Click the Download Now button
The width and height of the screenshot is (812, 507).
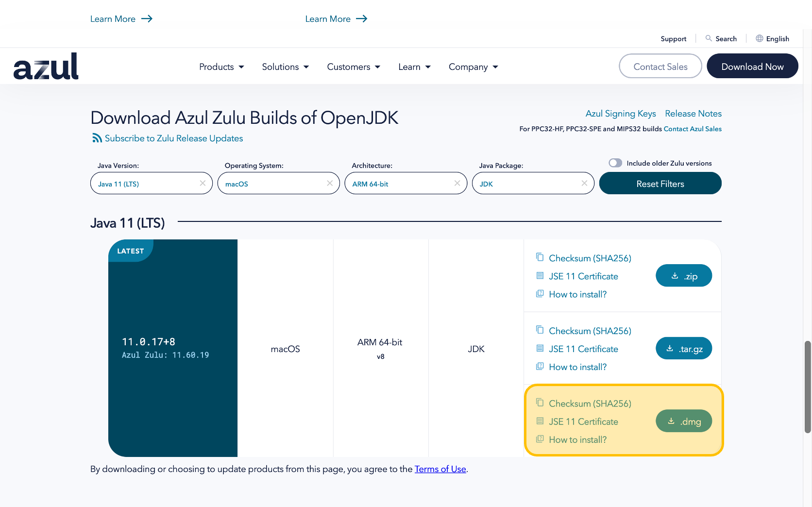pos(752,66)
